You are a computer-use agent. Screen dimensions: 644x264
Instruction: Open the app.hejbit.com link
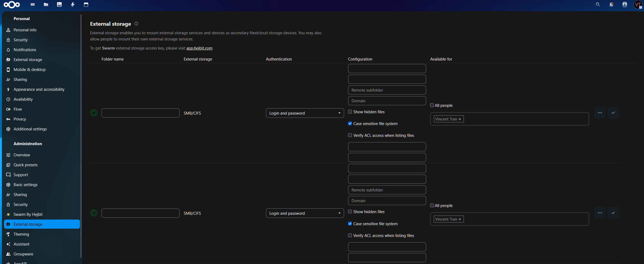[199, 48]
